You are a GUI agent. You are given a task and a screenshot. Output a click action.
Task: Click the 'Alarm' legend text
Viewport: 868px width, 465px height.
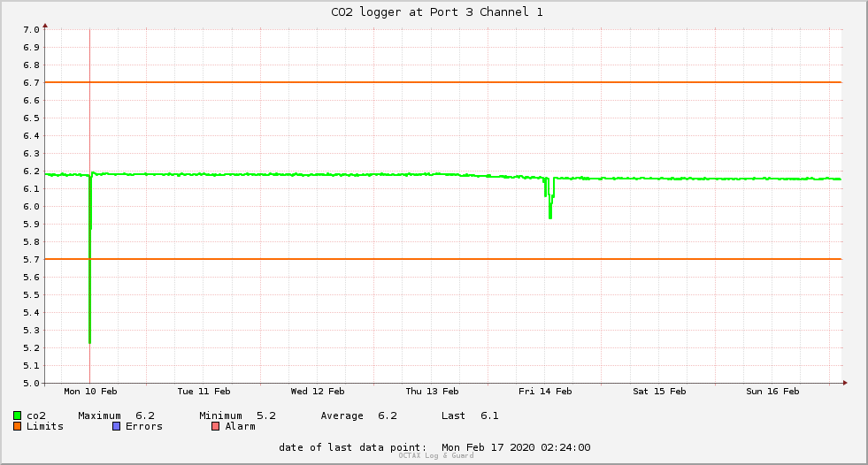point(241,426)
